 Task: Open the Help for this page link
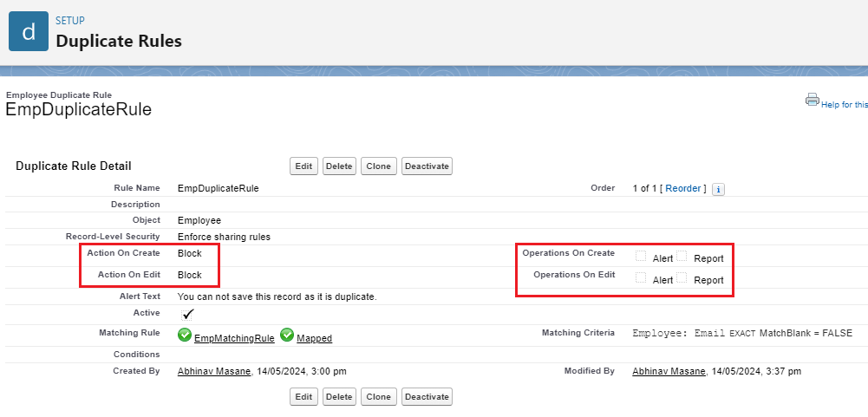(843, 105)
